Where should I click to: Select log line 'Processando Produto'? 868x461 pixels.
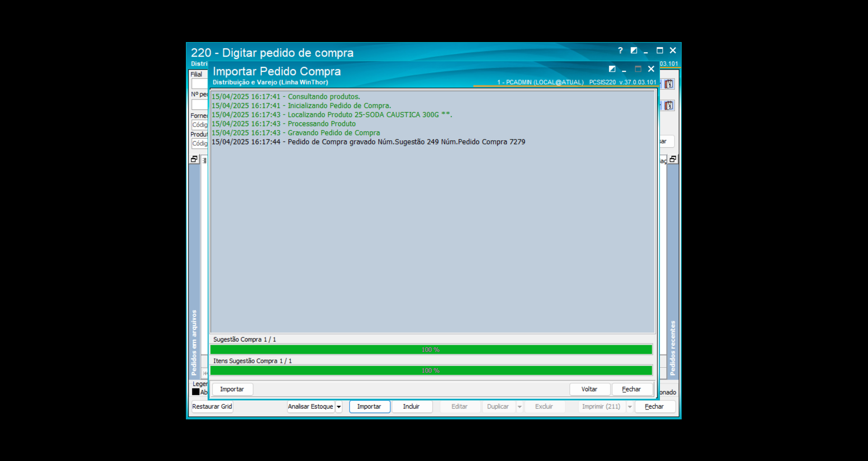click(x=284, y=124)
